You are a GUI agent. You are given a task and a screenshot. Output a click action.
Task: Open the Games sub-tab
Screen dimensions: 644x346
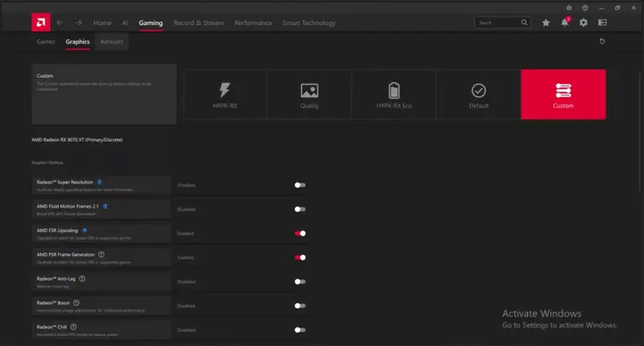click(x=45, y=42)
